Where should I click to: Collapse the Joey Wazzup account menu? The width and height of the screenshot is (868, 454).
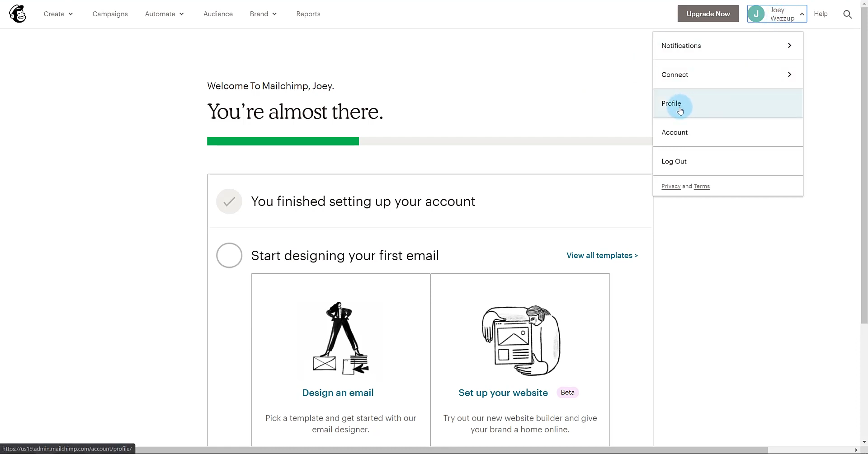pos(777,14)
